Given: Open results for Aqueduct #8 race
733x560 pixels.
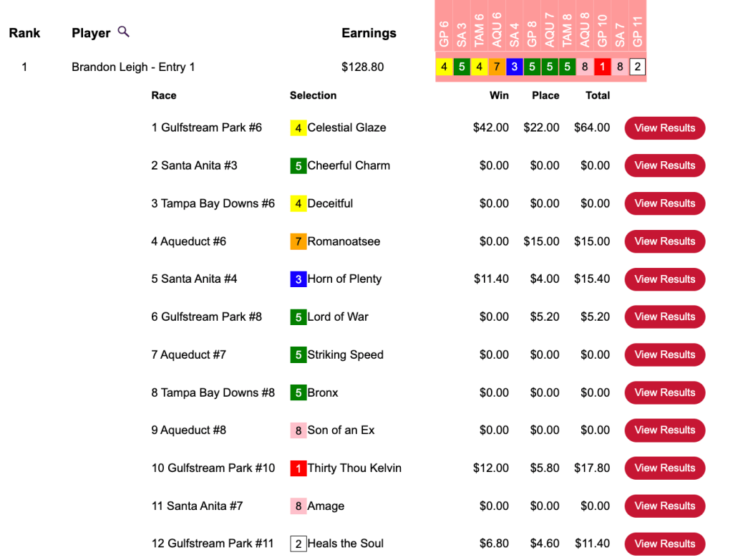Looking at the screenshot, I should pos(664,430).
